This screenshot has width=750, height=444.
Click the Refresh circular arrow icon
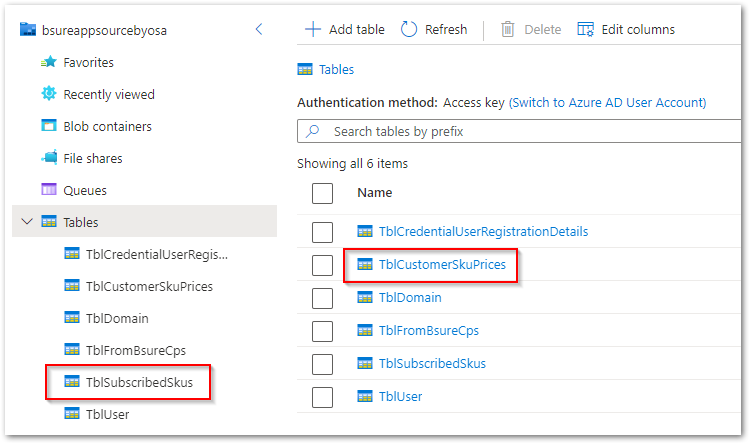[409, 29]
